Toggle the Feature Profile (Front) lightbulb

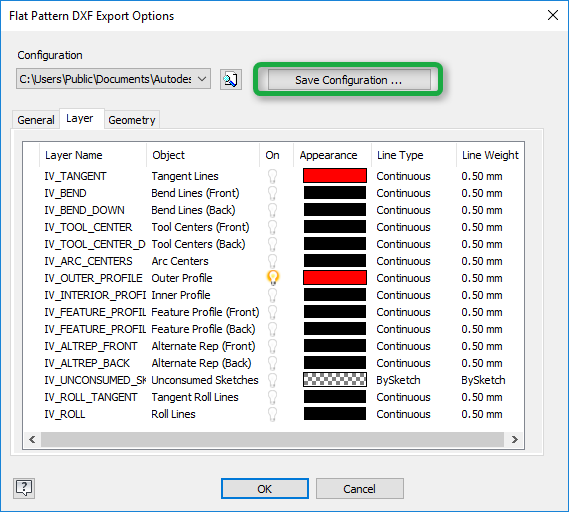click(273, 312)
